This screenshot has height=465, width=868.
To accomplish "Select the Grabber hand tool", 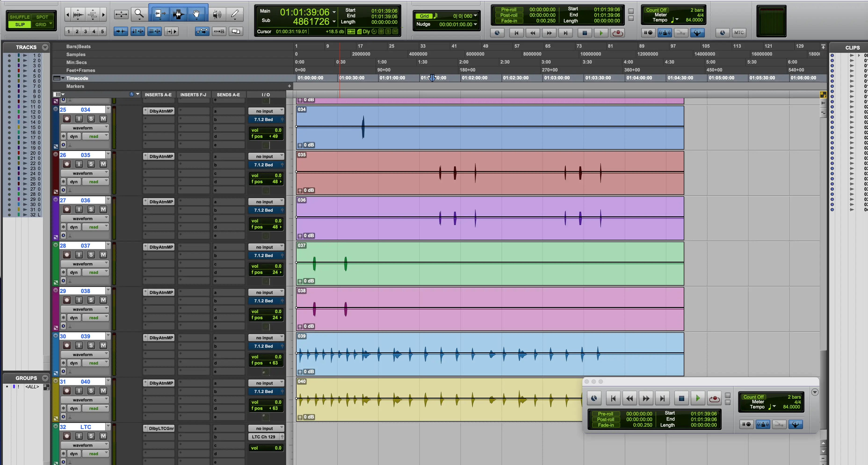I will pyautogui.click(x=196, y=14).
